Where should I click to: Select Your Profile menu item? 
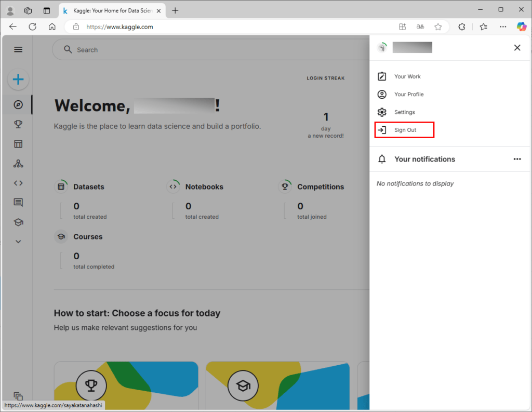tap(408, 94)
